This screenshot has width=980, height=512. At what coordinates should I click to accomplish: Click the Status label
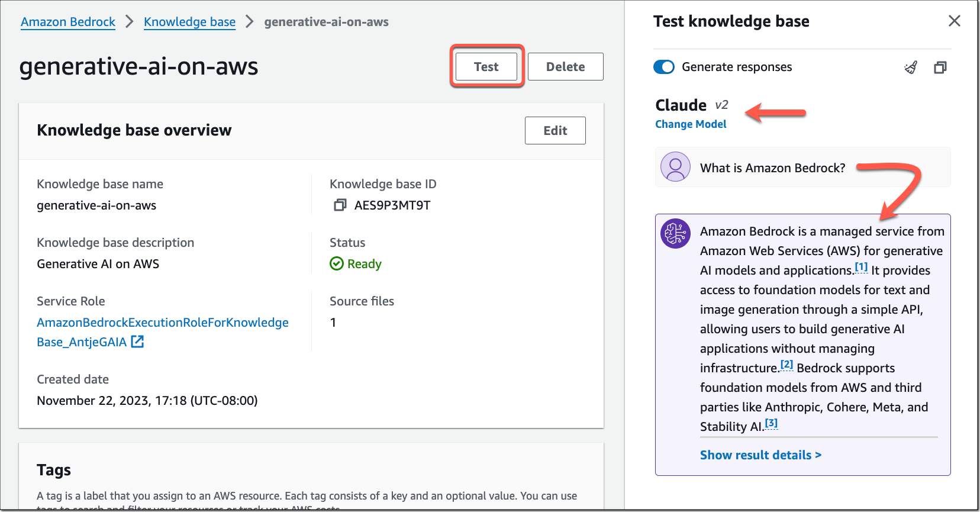tap(347, 243)
